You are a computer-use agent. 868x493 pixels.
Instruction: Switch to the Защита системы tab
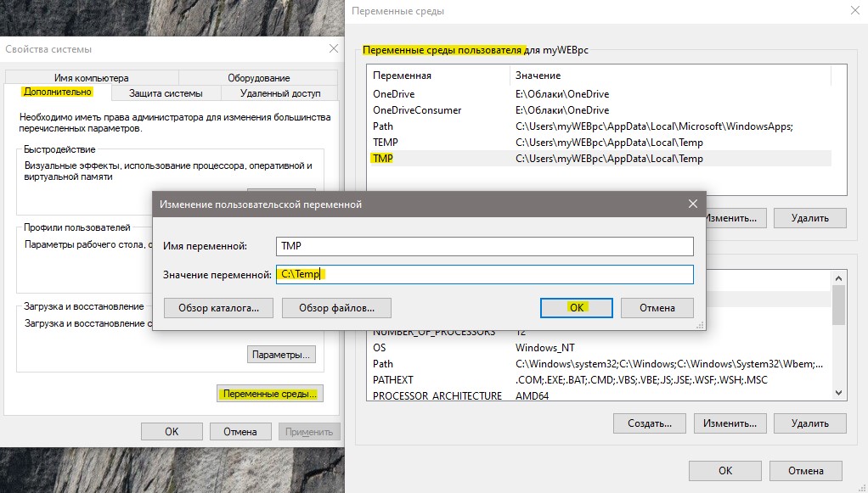pyautogui.click(x=166, y=93)
